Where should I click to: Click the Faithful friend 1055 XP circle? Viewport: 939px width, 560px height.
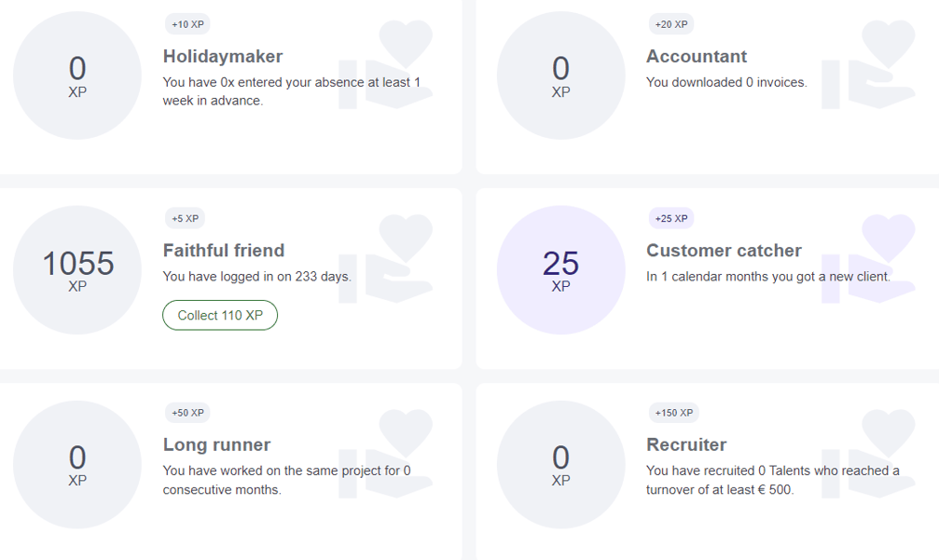click(x=77, y=270)
